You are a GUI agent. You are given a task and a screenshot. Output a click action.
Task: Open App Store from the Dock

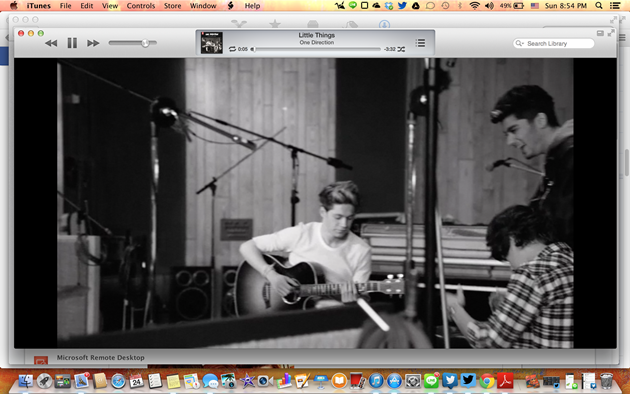pyautogui.click(x=394, y=381)
